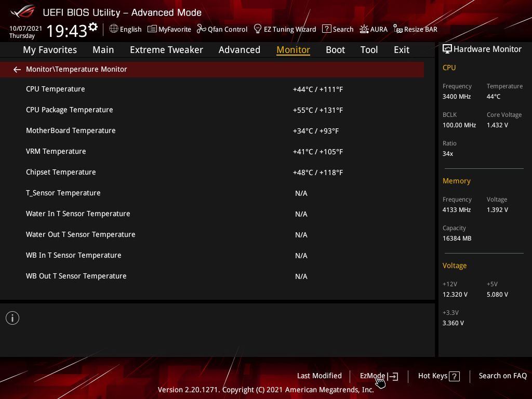
Task: Select WB In T Sensor Temperature row
Action: (212, 256)
